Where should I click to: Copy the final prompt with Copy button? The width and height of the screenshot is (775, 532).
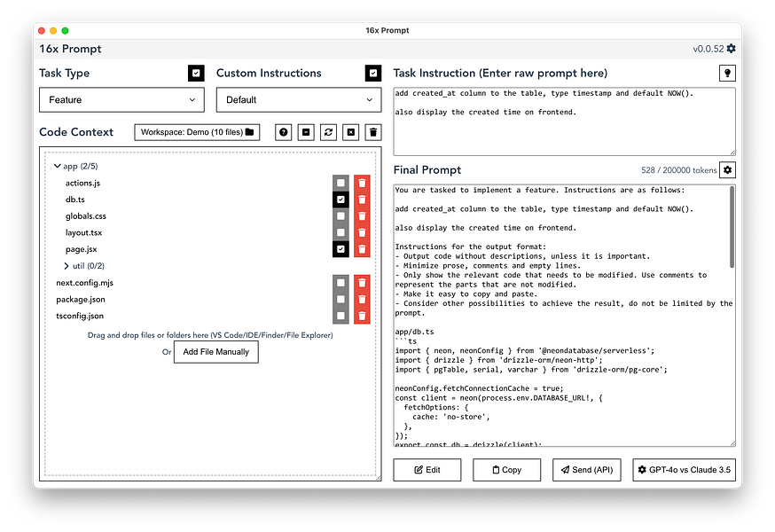pos(506,470)
